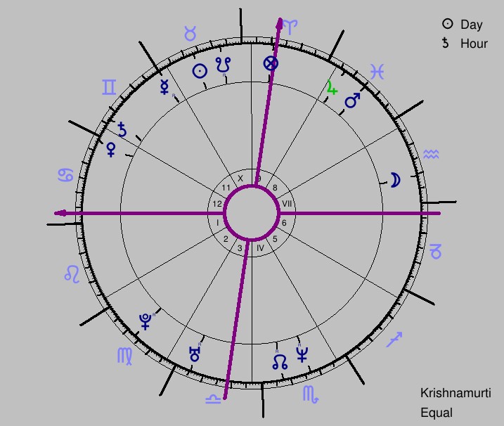Select the Saturn glyph near Gemini
This screenshot has width=504, height=426.
[122, 129]
